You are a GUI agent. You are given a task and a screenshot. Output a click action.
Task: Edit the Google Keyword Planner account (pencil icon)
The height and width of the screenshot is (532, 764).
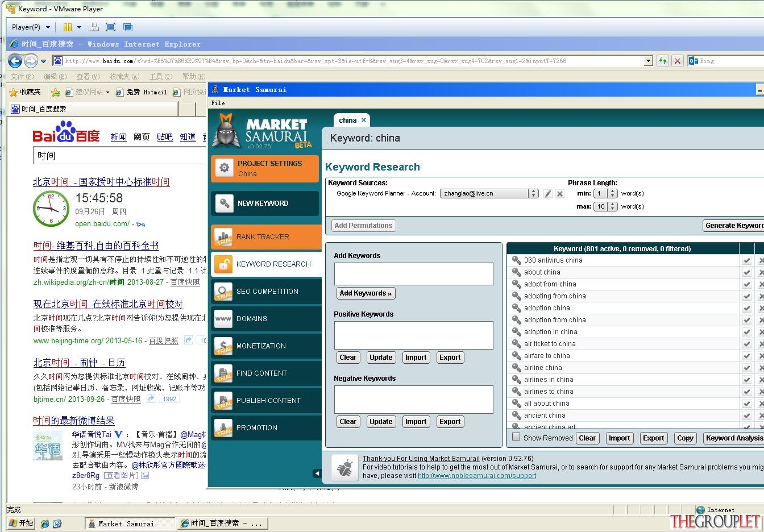548,194
